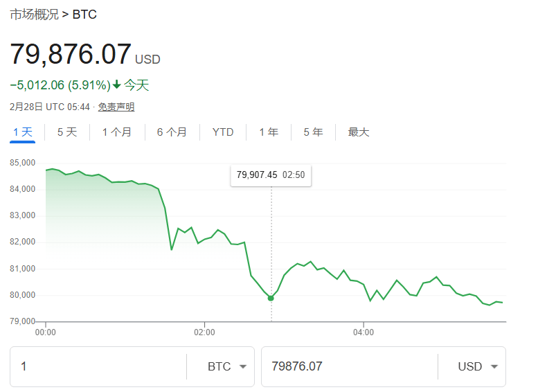Switch to the 5 天 chart range
Image resolution: width=547 pixels, height=392 pixels.
point(67,132)
